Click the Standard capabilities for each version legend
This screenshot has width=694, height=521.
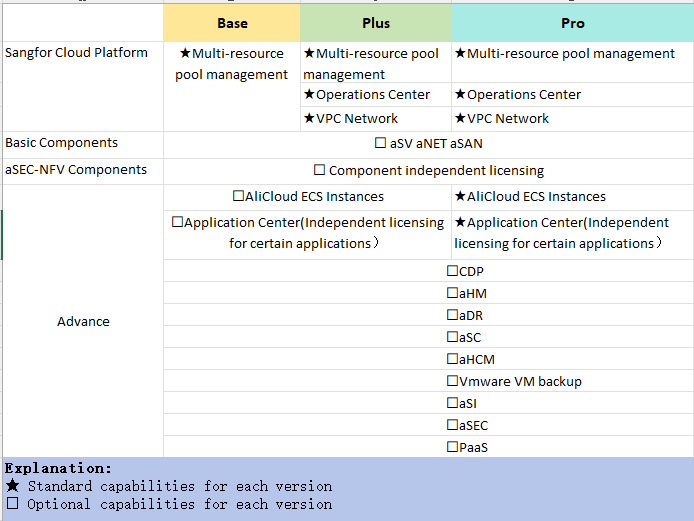(x=169, y=486)
